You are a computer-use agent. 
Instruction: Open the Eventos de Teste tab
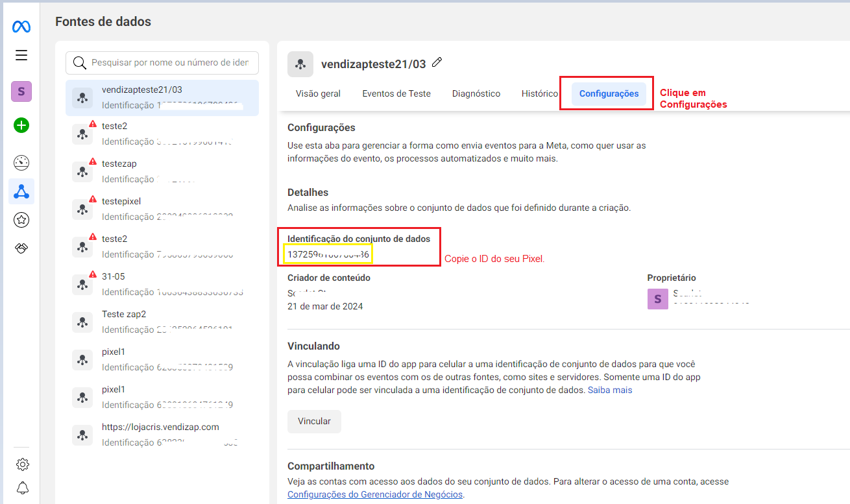[x=396, y=93]
